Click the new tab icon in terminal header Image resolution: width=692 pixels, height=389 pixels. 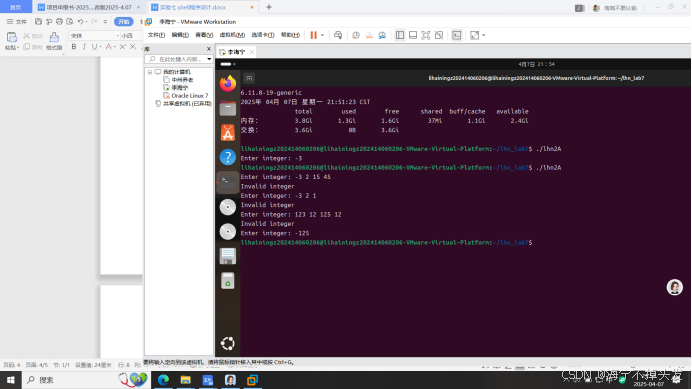tap(249, 78)
